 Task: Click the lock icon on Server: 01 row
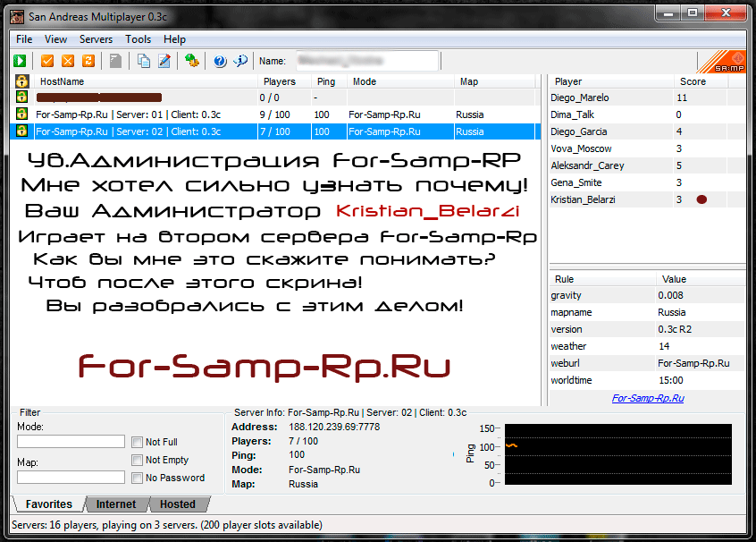21,114
